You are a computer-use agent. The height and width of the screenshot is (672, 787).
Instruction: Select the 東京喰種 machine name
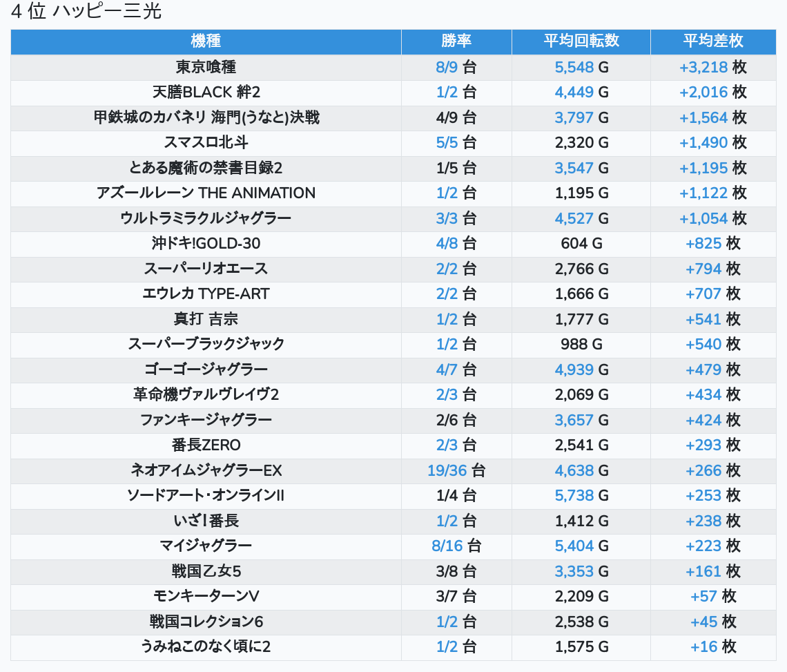[x=206, y=67]
